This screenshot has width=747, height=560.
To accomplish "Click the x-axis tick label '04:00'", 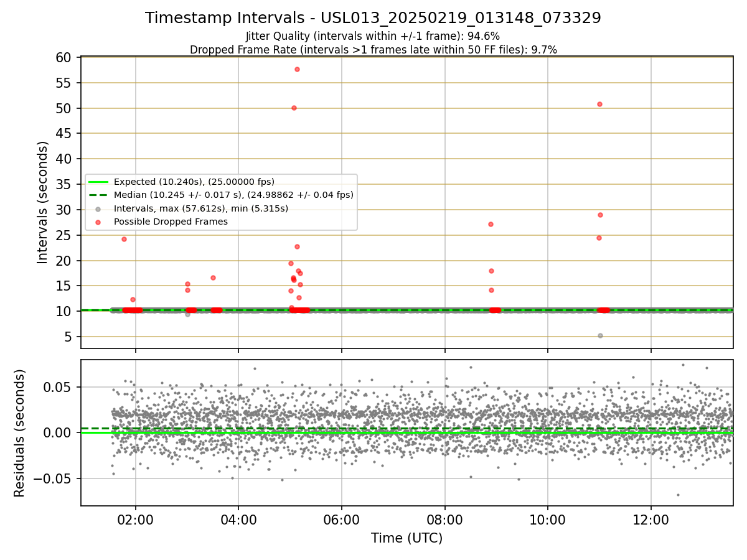I will pyautogui.click(x=239, y=520).
